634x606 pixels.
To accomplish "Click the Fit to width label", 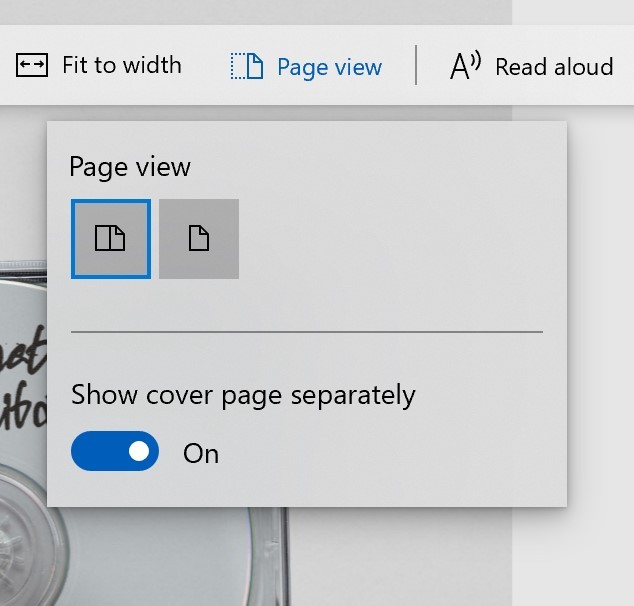I will tap(122, 65).
